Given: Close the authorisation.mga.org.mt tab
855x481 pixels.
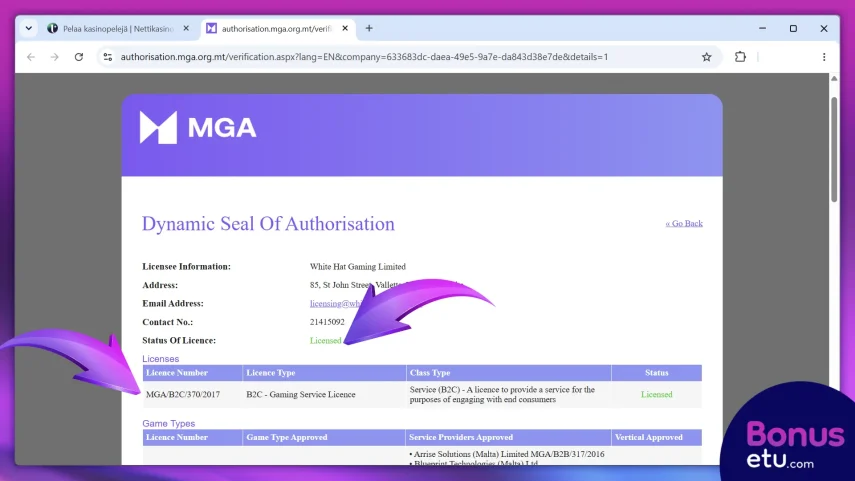Looking at the screenshot, I should pyautogui.click(x=345, y=28).
